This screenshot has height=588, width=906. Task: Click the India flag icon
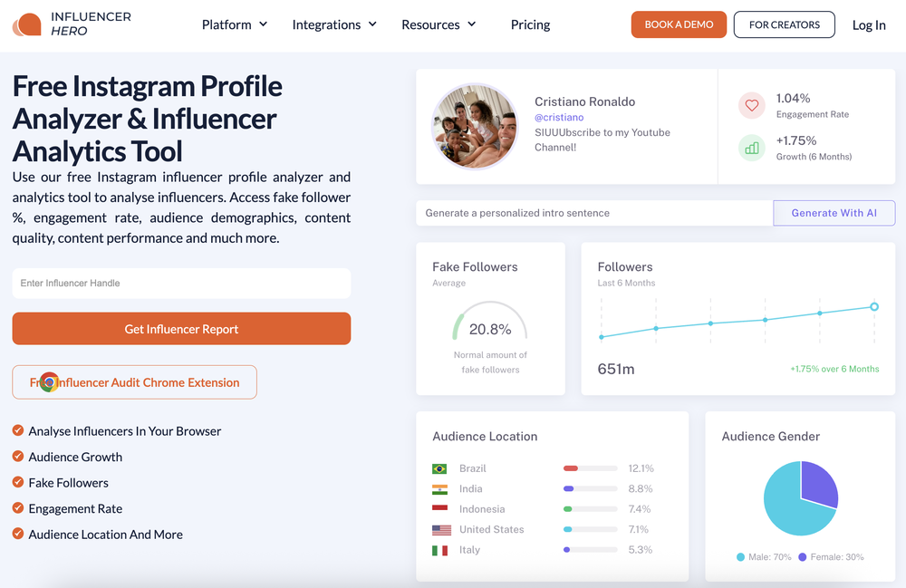pos(439,489)
